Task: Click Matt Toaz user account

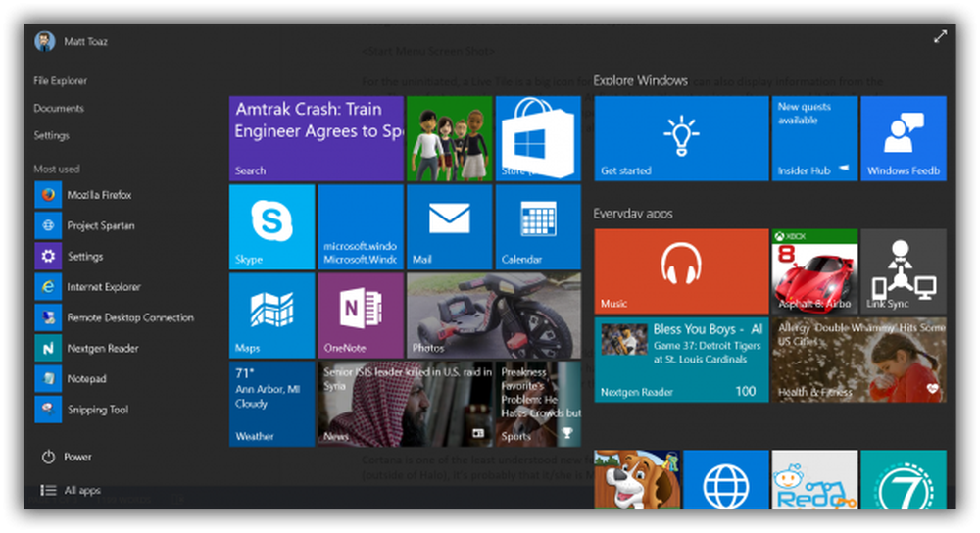Action: click(71, 42)
